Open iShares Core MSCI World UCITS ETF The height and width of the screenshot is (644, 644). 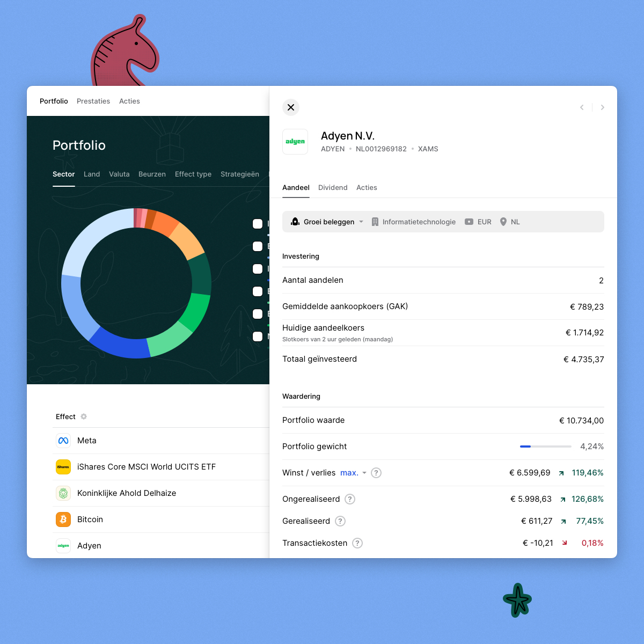point(161,467)
